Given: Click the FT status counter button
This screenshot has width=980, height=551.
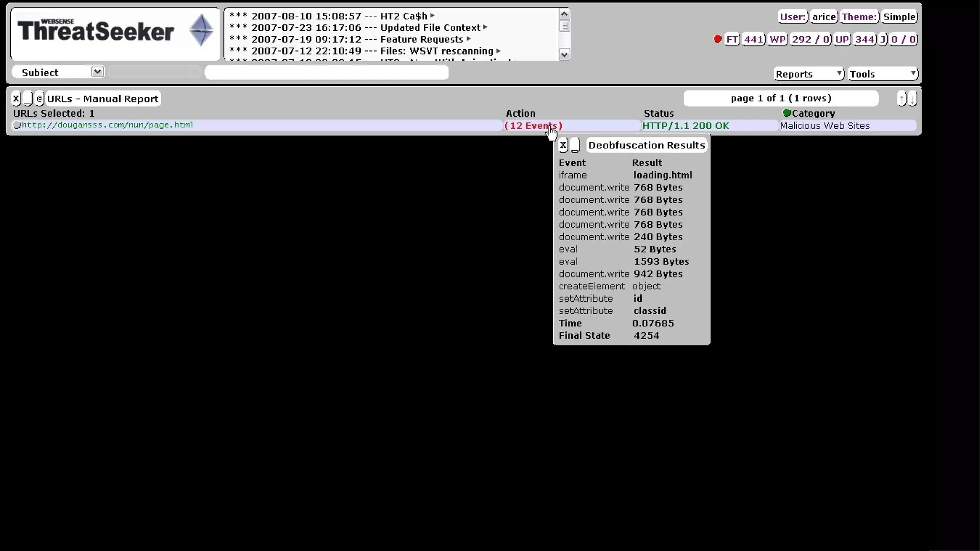Looking at the screenshot, I should coord(732,39).
